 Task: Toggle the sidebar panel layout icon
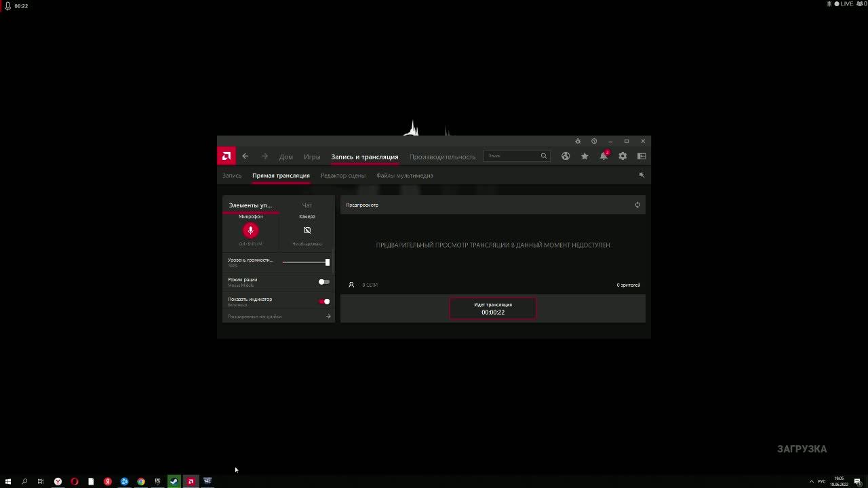[x=642, y=156]
